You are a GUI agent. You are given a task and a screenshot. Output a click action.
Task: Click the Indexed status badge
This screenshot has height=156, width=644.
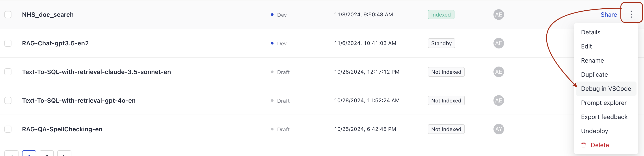(x=441, y=15)
